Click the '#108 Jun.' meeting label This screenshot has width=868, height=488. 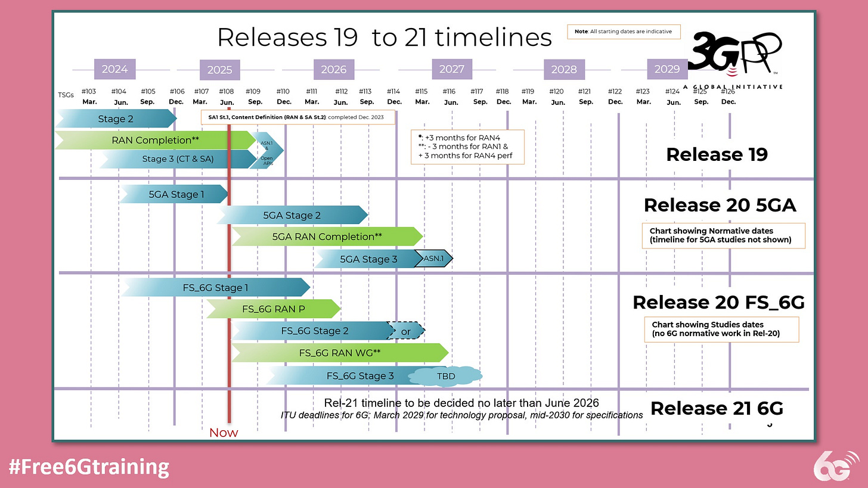pos(227,97)
